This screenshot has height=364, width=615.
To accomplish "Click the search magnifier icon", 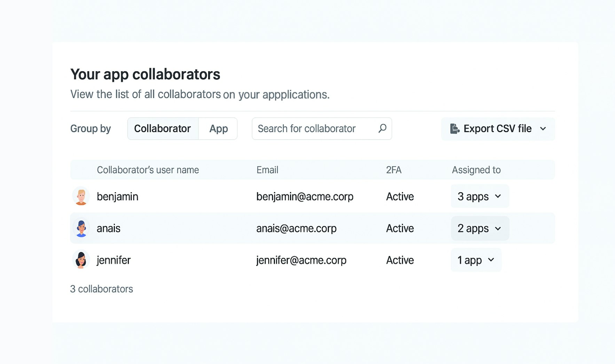I will coord(382,129).
